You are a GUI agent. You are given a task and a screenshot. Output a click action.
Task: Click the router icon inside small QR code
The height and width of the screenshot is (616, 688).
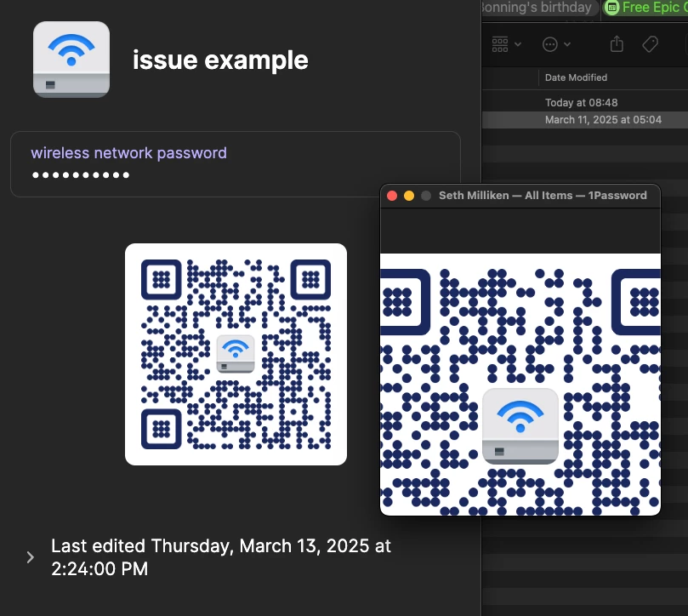(x=236, y=354)
